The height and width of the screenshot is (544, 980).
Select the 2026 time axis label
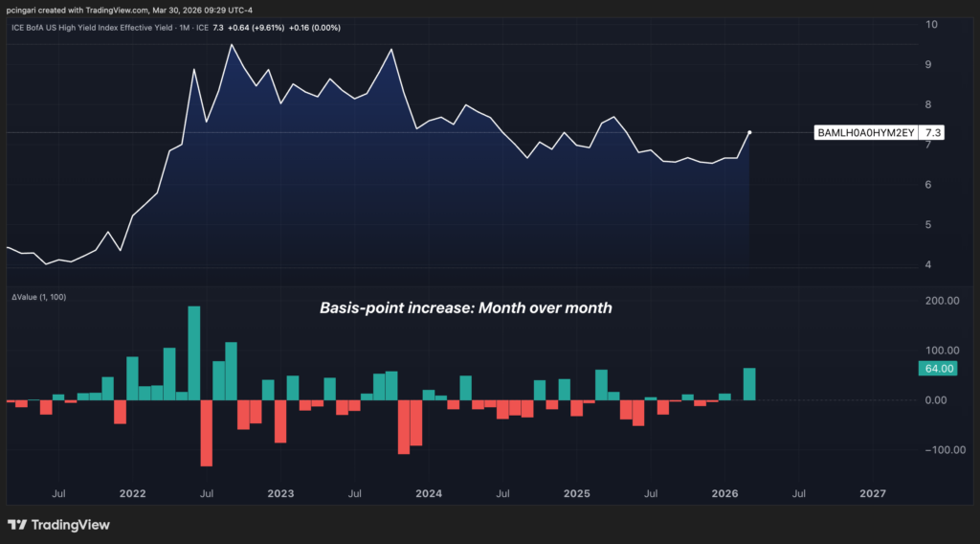pos(724,494)
